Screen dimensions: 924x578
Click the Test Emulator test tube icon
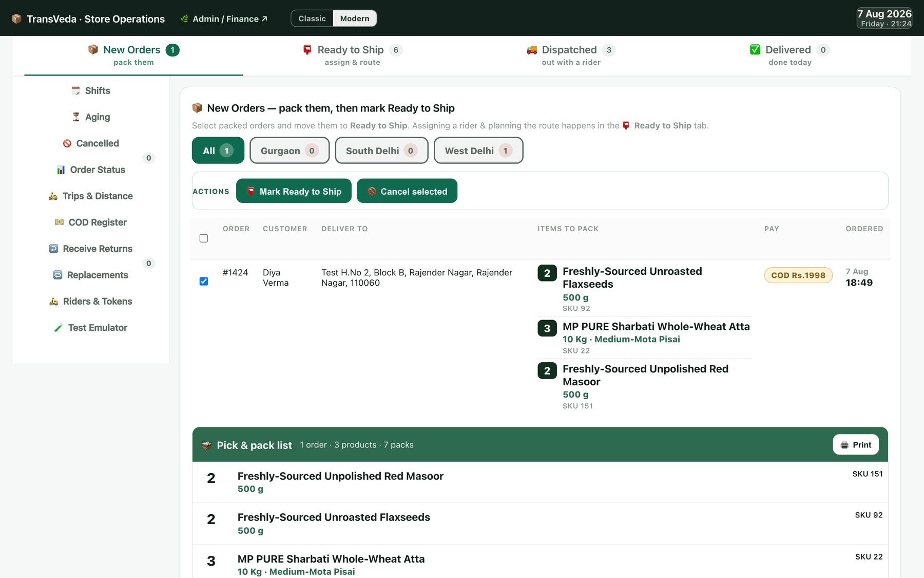(59, 328)
